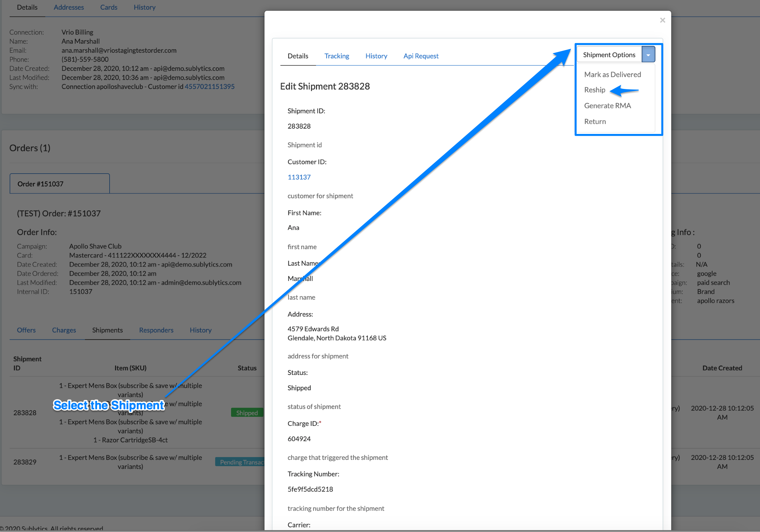This screenshot has height=532, width=760.
Task: Click the Shipment Options button
Action: click(x=609, y=55)
